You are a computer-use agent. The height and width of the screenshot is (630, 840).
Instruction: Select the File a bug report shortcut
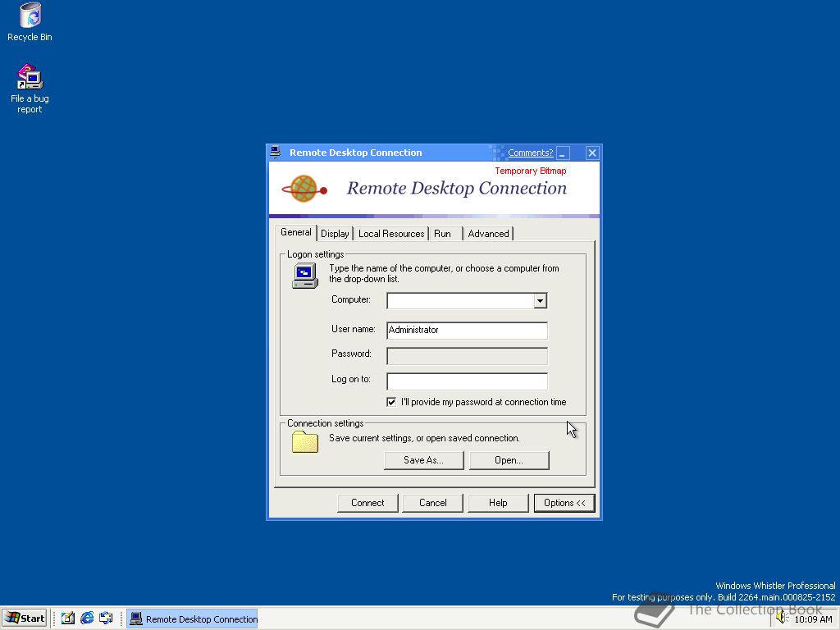(x=30, y=89)
